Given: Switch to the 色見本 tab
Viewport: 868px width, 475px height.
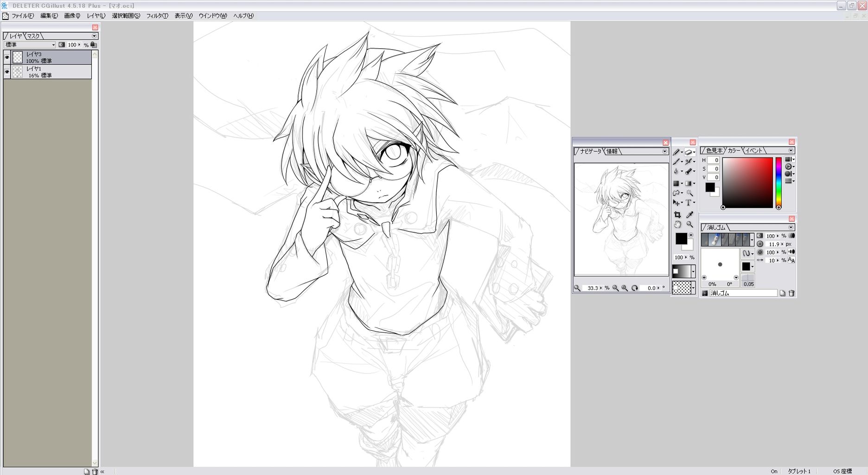Looking at the screenshot, I should pyautogui.click(x=714, y=150).
